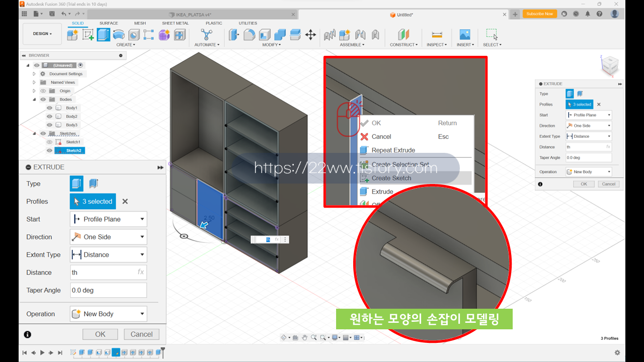644x362 pixels.
Task: Jump to the timeline beginning
Action: (24, 353)
